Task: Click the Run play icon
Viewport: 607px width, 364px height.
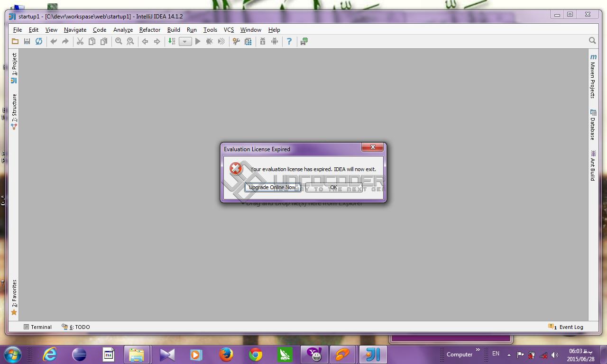Action: tap(198, 42)
